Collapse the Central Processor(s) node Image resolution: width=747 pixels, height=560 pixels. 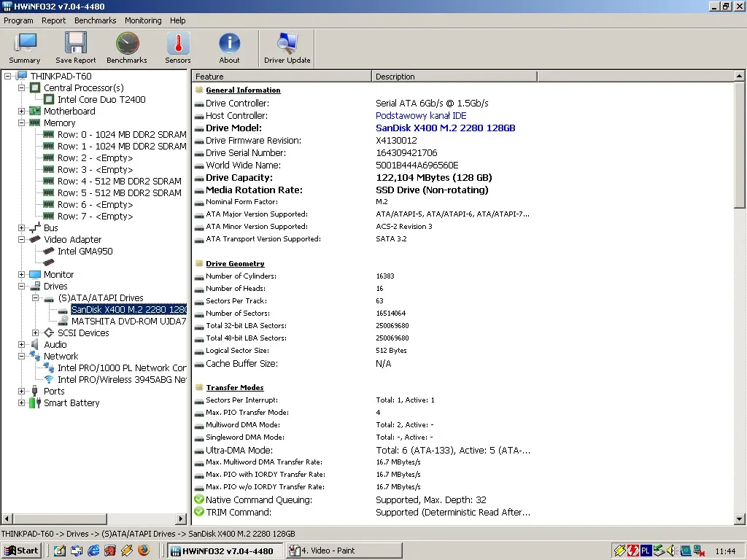coord(21,87)
